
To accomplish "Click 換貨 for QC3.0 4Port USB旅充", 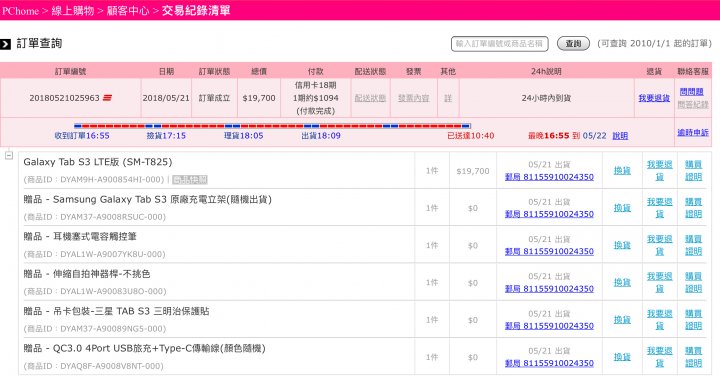I will 622,356.
